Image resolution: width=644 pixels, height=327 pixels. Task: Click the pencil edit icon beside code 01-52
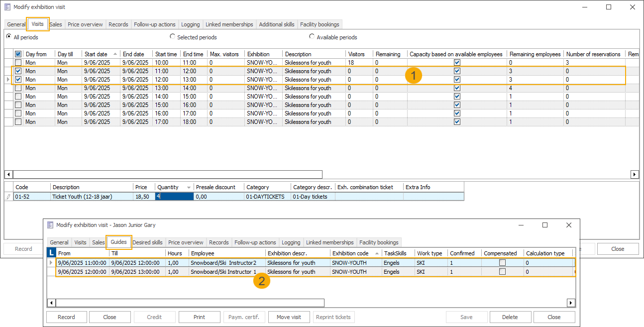tap(8, 197)
